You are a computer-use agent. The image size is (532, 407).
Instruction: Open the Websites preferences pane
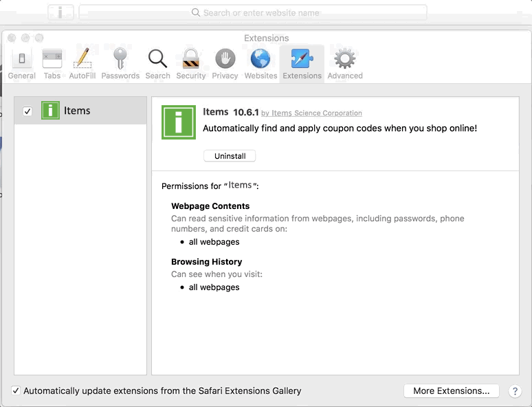point(261,64)
